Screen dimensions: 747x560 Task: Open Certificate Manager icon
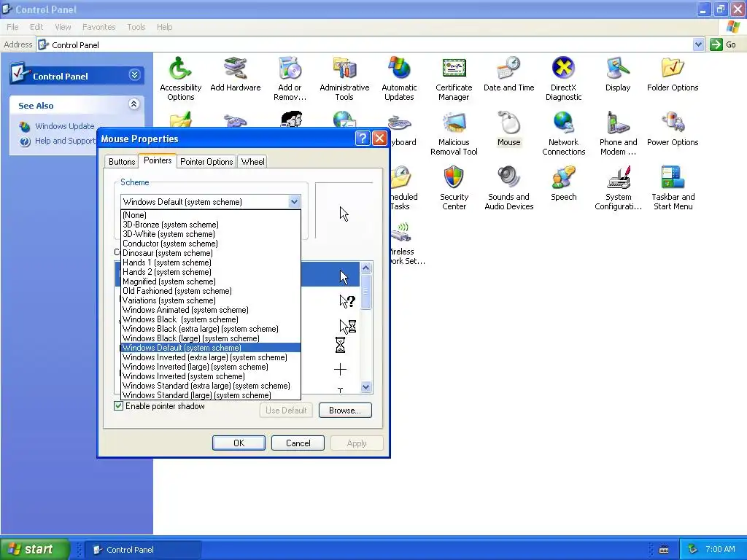click(x=454, y=79)
